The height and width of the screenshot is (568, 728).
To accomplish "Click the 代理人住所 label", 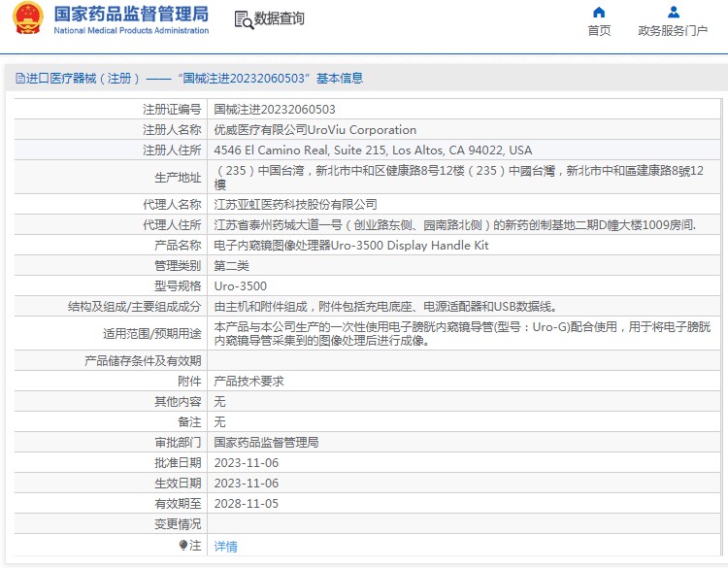I will coord(172,225).
